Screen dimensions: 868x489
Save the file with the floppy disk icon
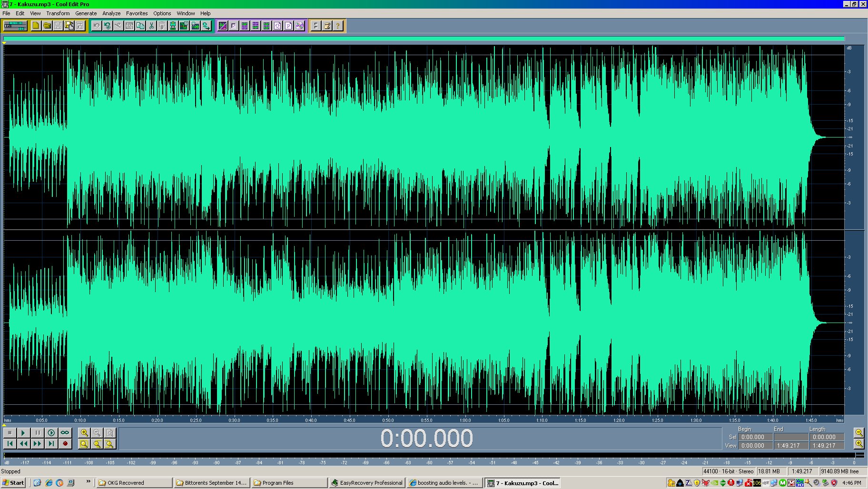point(58,26)
